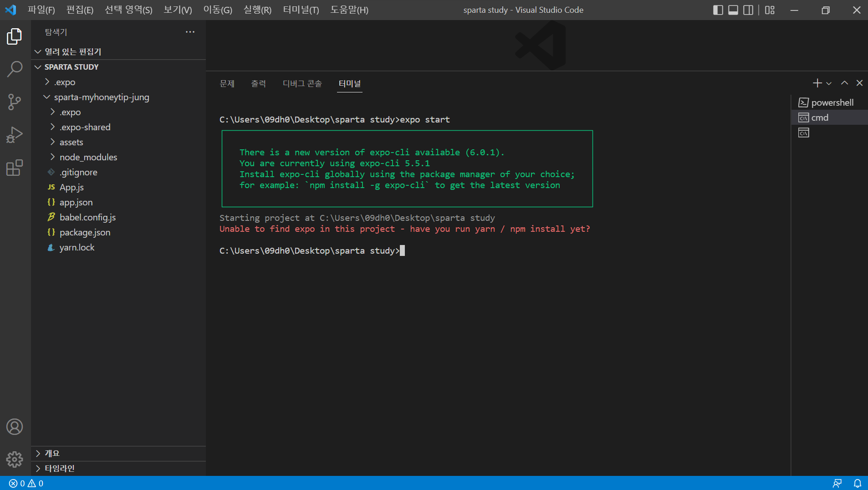Click the 'Starting project at' output line
This screenshot has width=868, height=490.
click(x=357, y=218)
